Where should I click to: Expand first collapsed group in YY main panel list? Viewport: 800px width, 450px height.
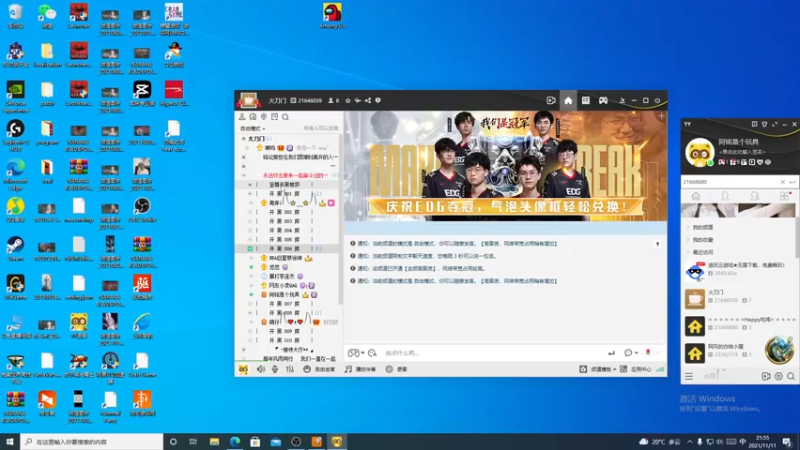coord(688,227)
